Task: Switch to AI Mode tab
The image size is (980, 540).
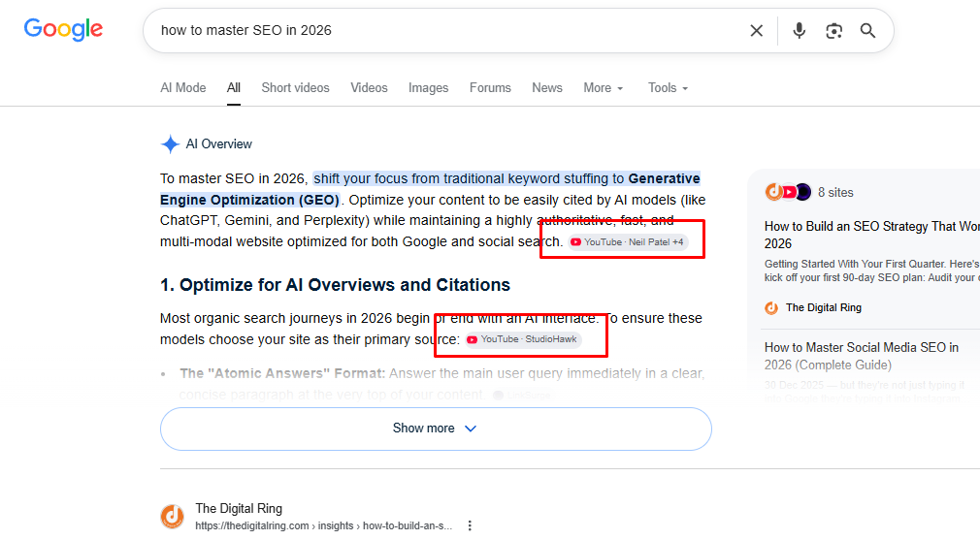Action: (183, 88)
